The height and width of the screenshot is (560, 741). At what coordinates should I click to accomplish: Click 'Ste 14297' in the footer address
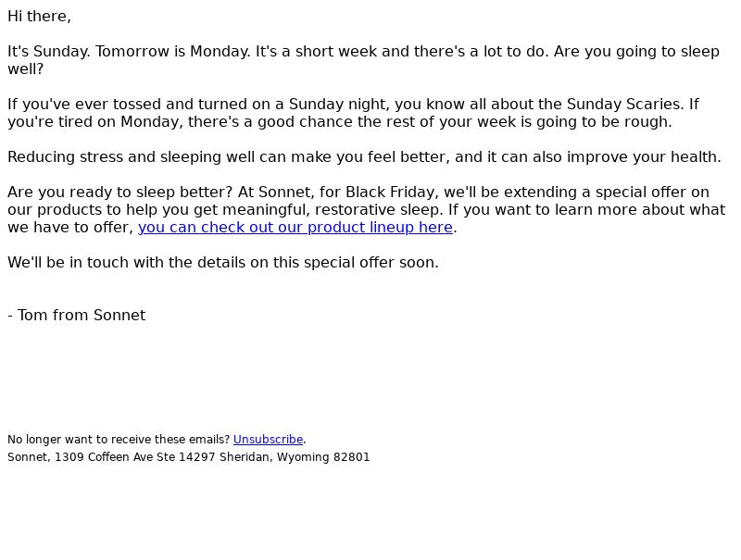[186, 457]
